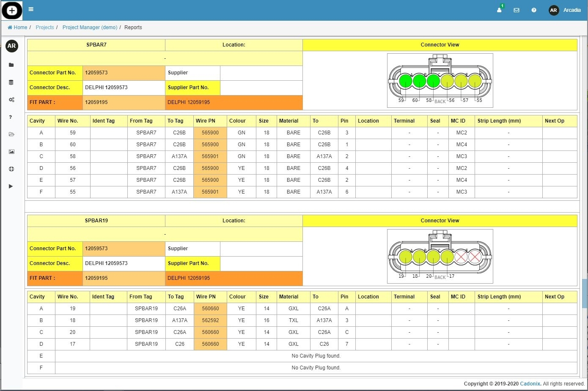Open the Arcadia user account menu
This screenshot has height=391, width=588.
565,10
